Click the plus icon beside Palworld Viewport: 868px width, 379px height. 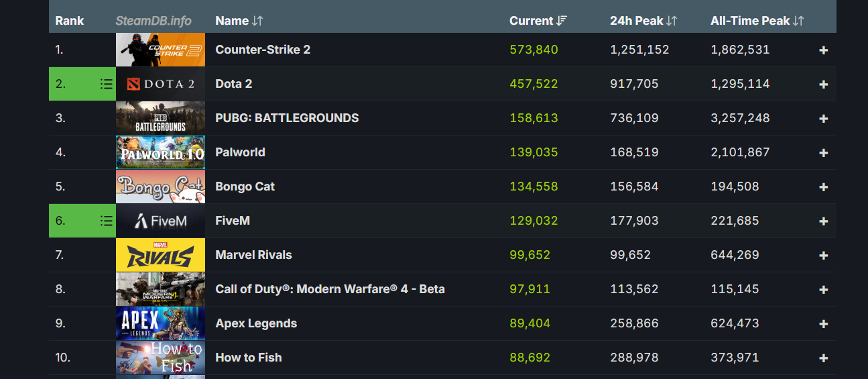click(x=824, y=153)
